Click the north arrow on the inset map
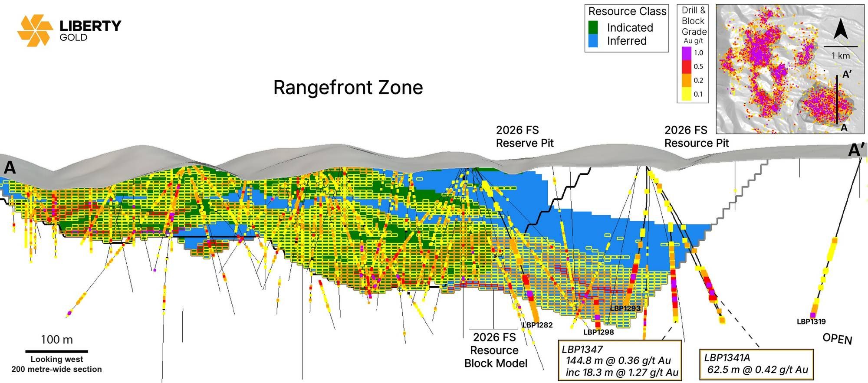Image resolution: width=868 pixels, height=383 pixels. click(x=841, y=29)
